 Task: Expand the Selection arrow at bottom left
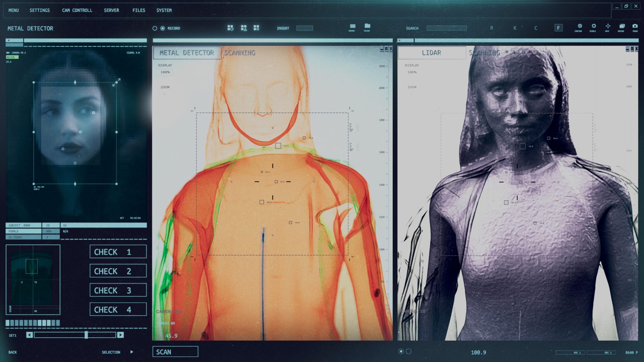tap(132, 352)
